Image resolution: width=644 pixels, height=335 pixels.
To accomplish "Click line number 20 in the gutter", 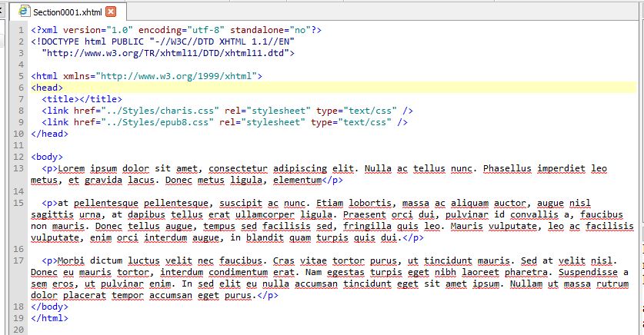I will pos(18,330).
